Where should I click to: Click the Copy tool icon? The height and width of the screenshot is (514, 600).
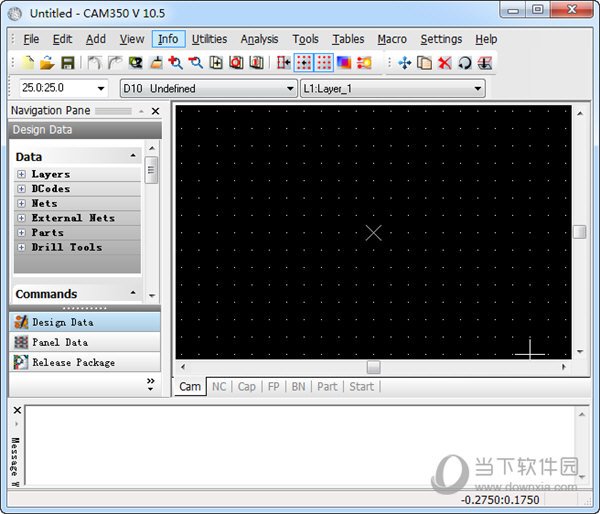(424, 63)
